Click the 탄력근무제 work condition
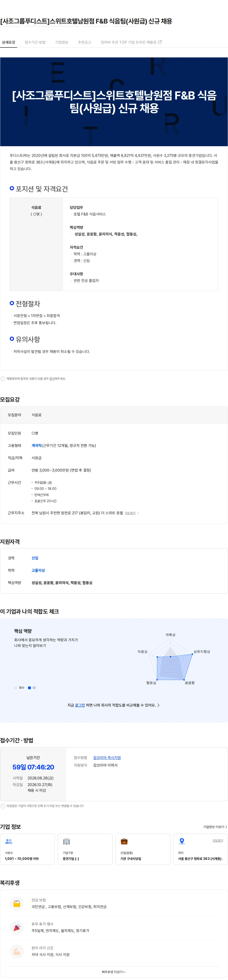This screenshot has height=980, width=228. click(x=42, y=495)
